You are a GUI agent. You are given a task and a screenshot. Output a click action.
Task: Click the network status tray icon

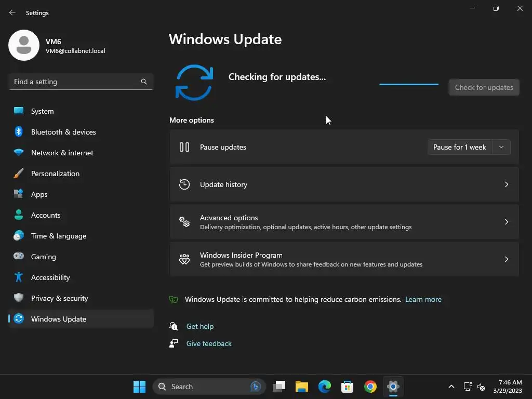tap(468, 387)
